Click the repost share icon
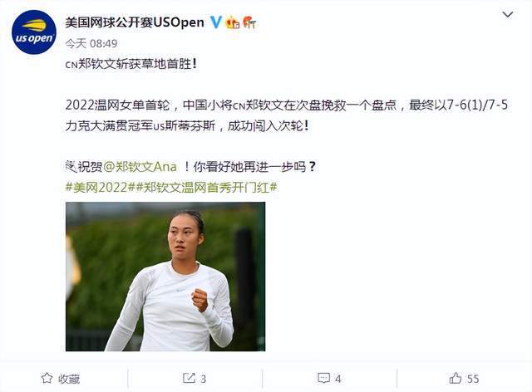This screenshot has height=392, width=532. pyautogui.click(x=189, y=378)
